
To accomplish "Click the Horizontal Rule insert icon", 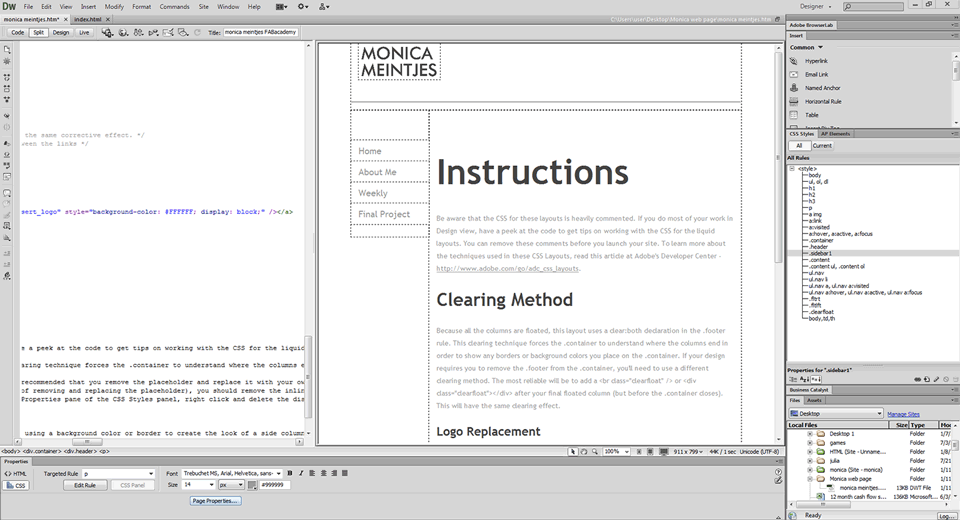I will click(x=794, y=102).
